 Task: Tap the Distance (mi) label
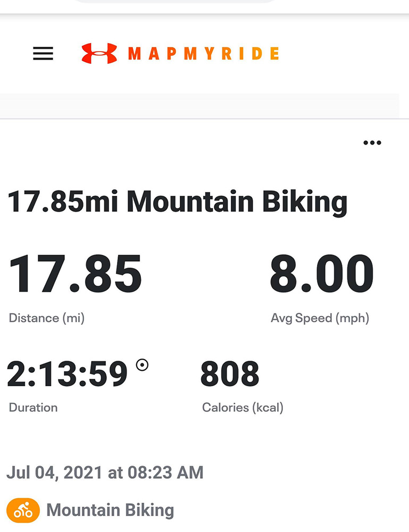click(47, 318)
